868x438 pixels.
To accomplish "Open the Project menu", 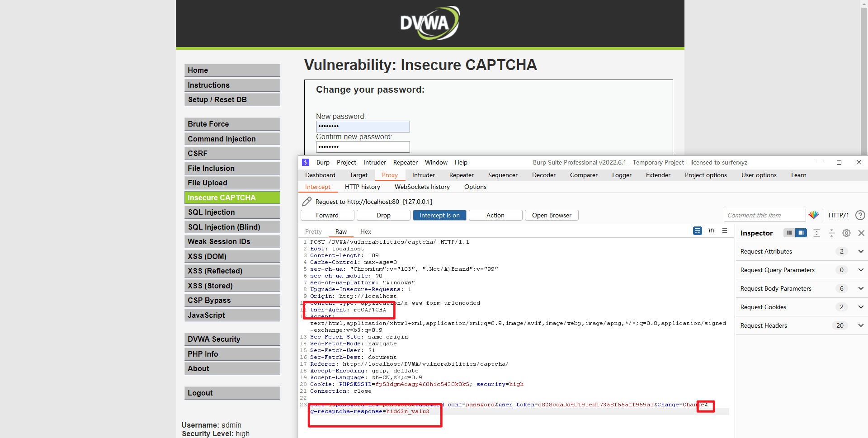I will pyautogui.click(x=346, y=162).
